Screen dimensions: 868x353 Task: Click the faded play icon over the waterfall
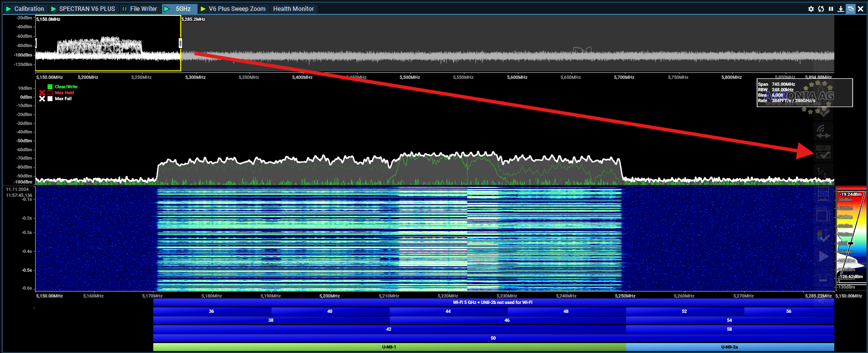823,256
